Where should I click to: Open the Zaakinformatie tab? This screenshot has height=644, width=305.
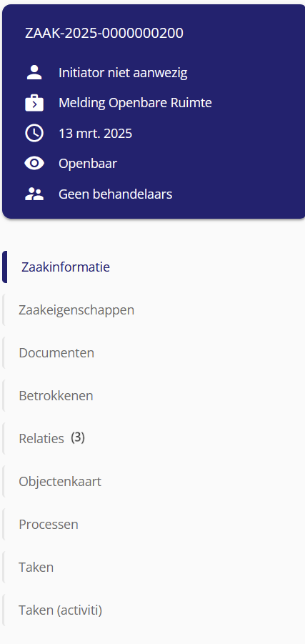click(x=154, y=267)
